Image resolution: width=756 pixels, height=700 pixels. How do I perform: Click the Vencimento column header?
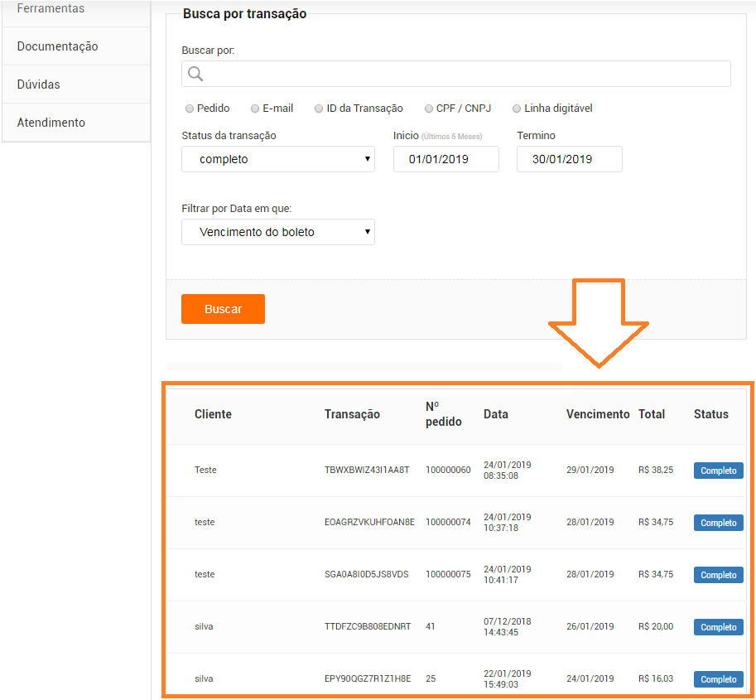[598, 414]
